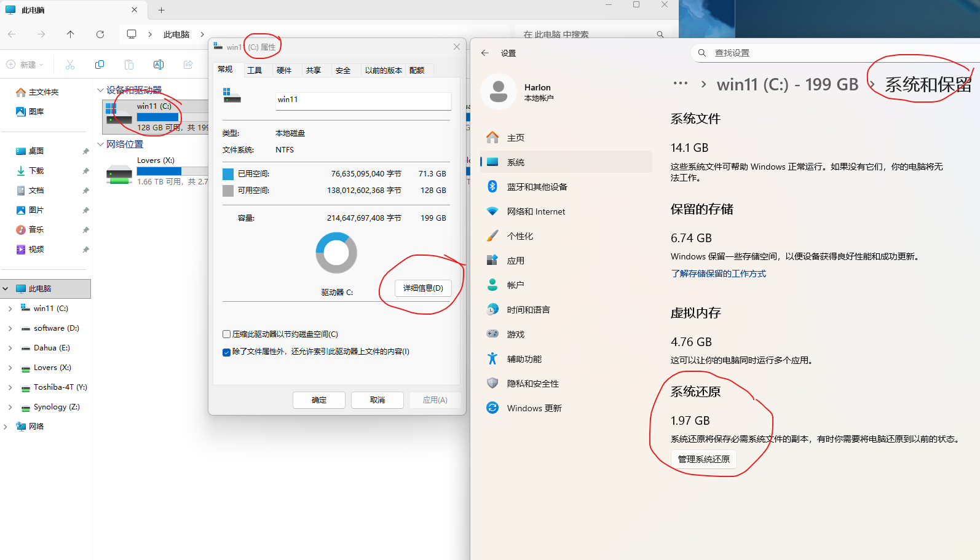The height and width of the screenshot is (560, 980).
Task: Open 图库 in navigation pane
Action: tap(36, 112)
